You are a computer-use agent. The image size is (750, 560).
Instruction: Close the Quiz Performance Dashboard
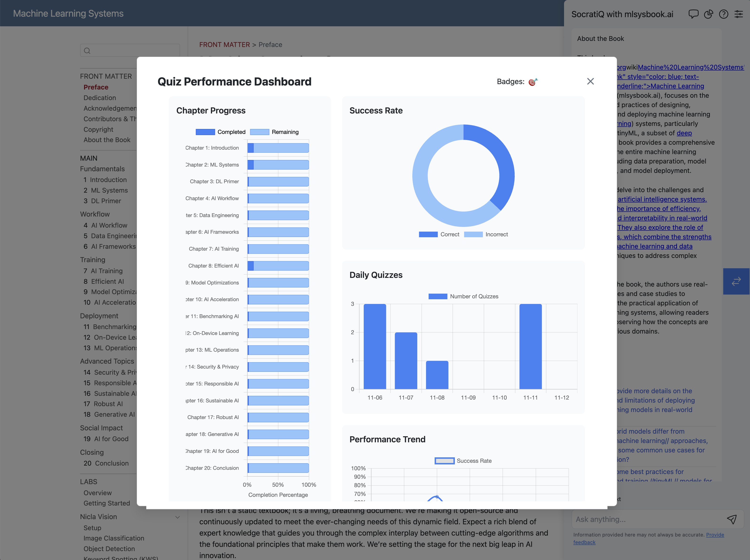(x=590, y=81)
